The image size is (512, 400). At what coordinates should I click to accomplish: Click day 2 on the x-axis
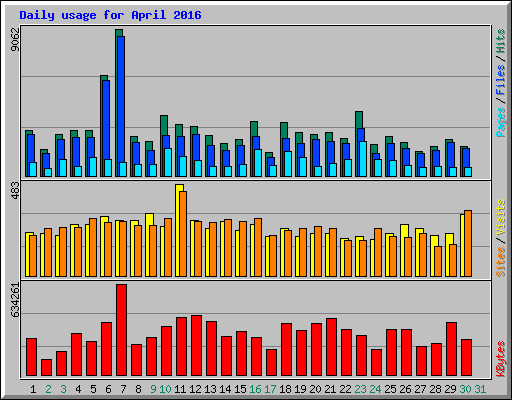[x=48, y=389]
